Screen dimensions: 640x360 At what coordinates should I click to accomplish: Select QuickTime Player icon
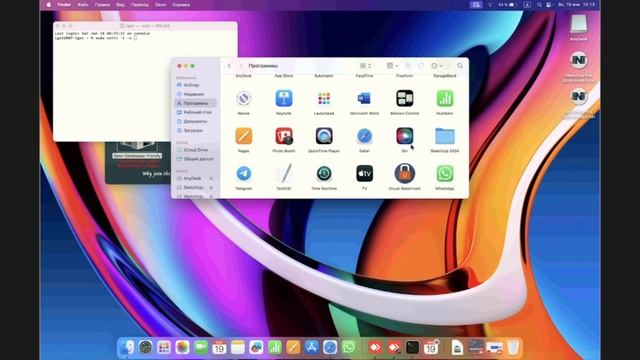tap(324, 136)
